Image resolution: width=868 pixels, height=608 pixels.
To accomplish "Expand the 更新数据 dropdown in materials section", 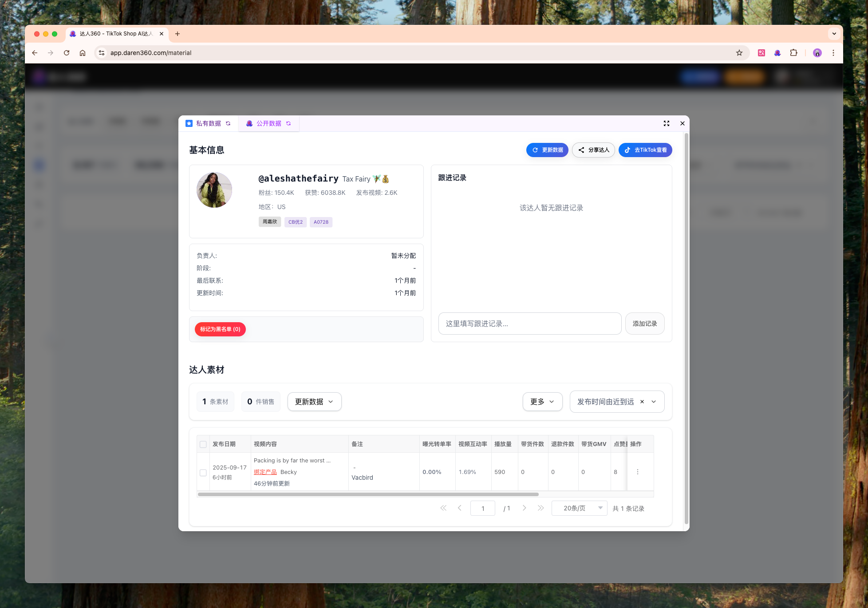I will (x=314, y=402).
